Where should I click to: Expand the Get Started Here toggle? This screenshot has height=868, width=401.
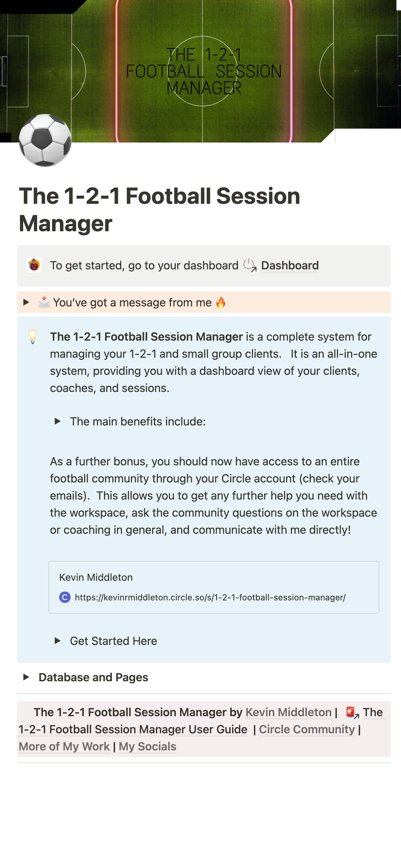pos(57,641)
